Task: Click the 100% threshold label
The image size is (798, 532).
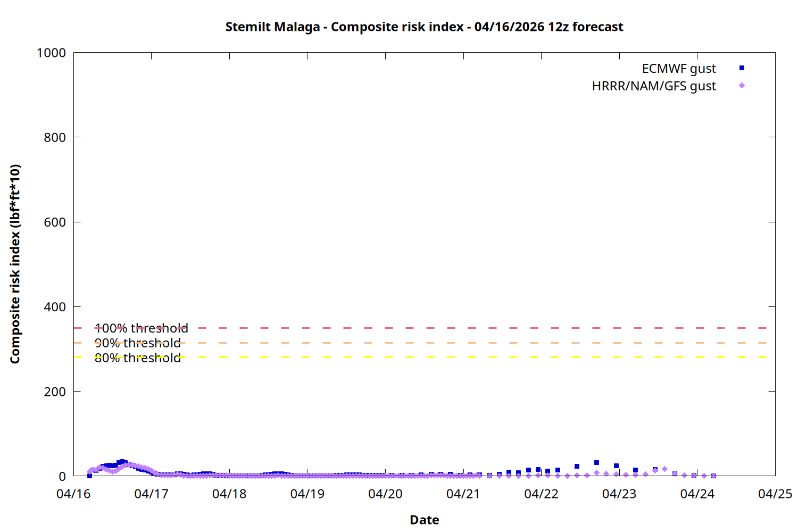Action: [141, 328]
